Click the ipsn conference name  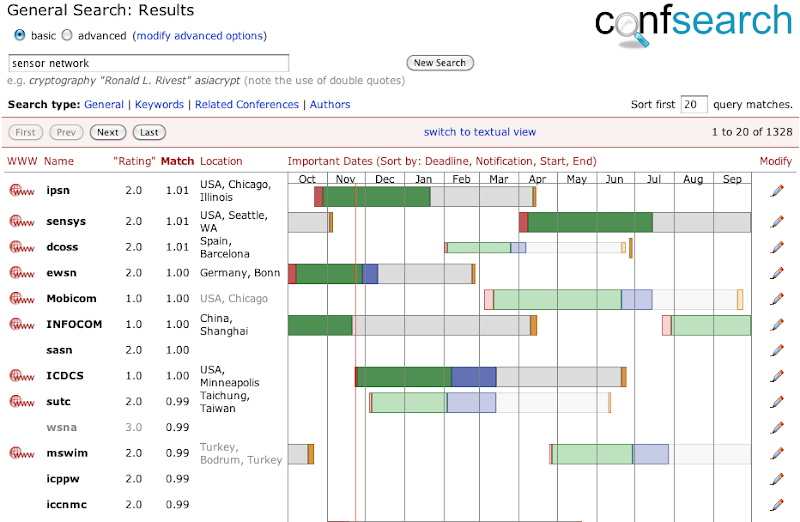coord(58,191)
